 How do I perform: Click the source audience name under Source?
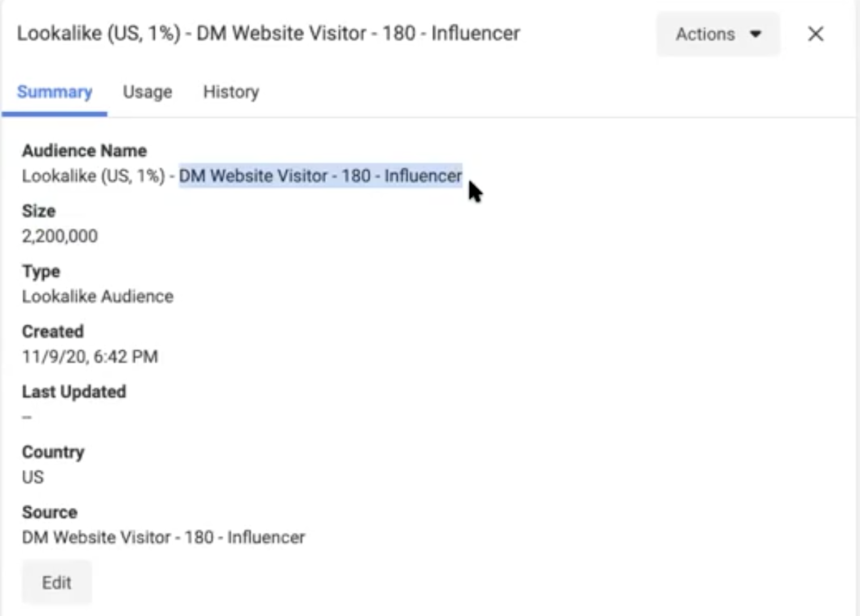163,537
